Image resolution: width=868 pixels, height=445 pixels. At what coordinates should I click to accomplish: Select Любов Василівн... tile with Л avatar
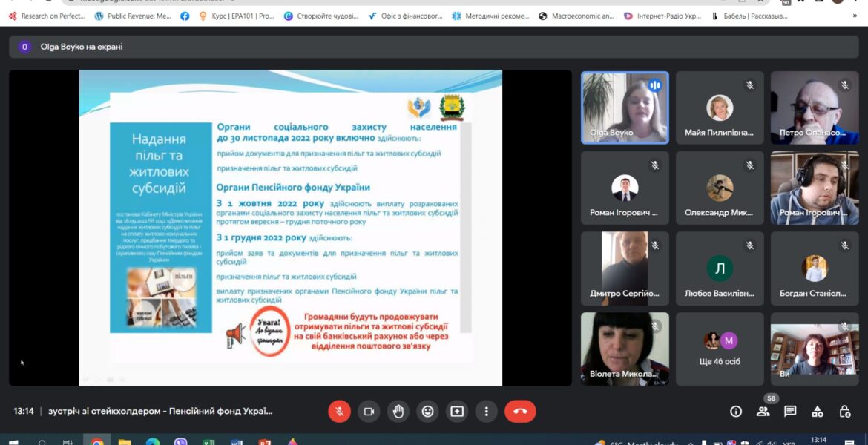pos(720,268)
